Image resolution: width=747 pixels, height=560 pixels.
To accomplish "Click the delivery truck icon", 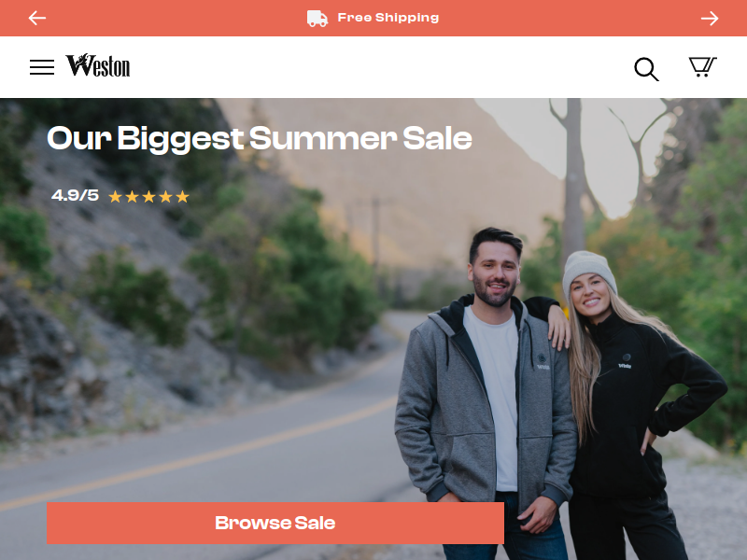I will tap(317, 18).
